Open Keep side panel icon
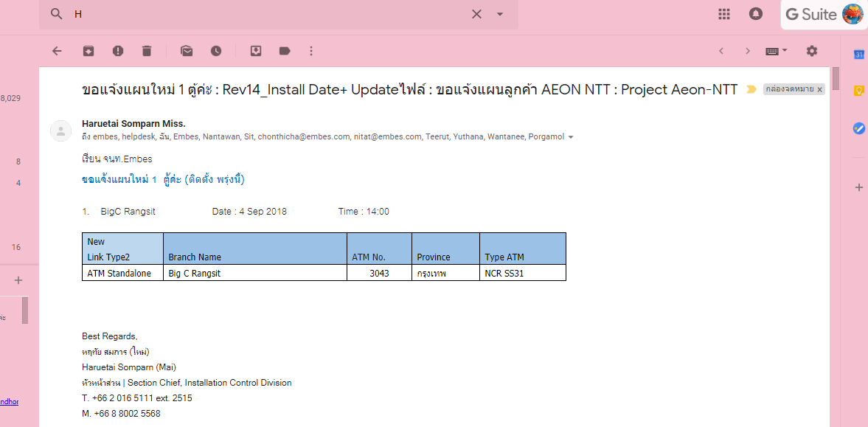This screenshot has height=427, width=868. [x=858, y=91]
